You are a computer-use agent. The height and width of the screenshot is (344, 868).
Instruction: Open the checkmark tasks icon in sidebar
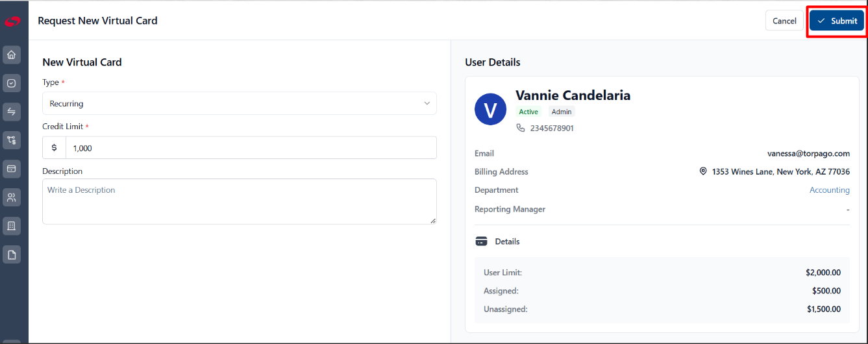coord(11,83)
